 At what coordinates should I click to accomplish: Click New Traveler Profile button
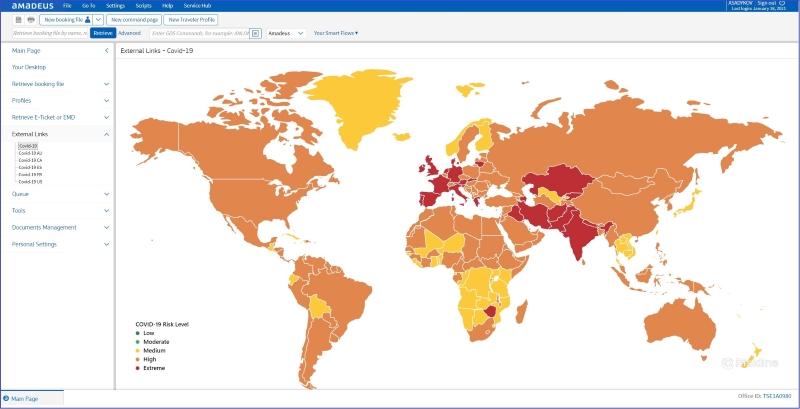[190, 20]
